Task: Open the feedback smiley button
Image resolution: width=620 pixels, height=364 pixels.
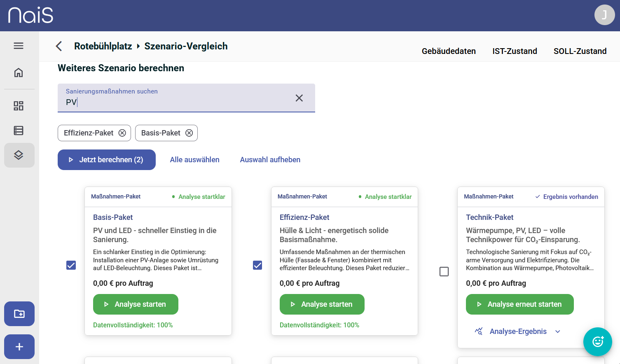Action: tap(598, 342)
